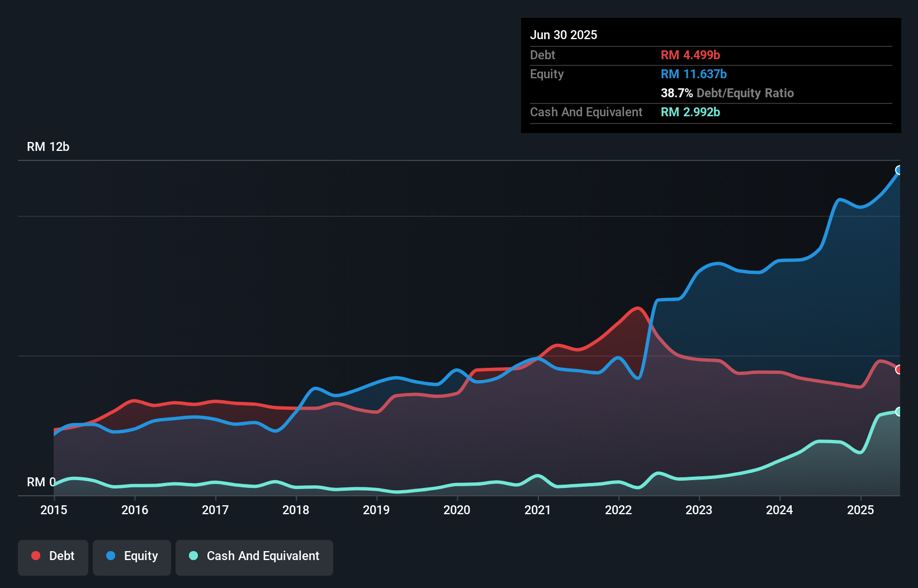Click the RM 2.992b Cash value
This screenshot has height=588, width=918.
coord(690,112)
